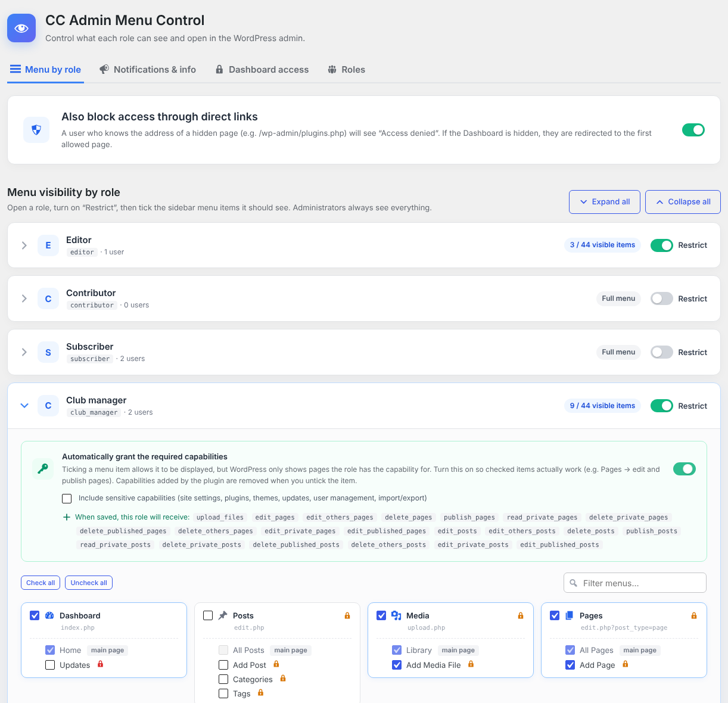This screenshot has height=703, width=728.
Task: Check the Posts menu checkbox
Action: pyautogui.click(x=208, y=615)
